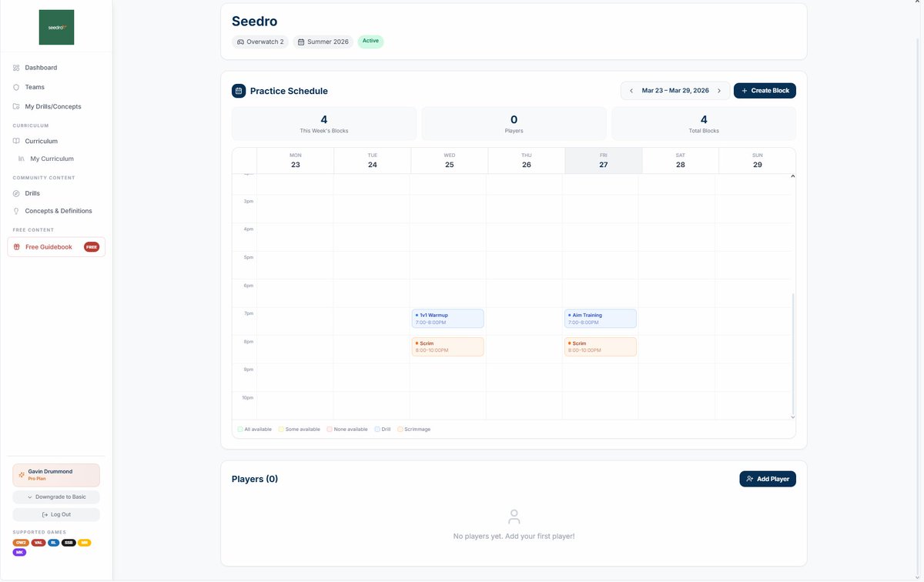
Task: Open the Free Guidebook
Action: (56, 247)
